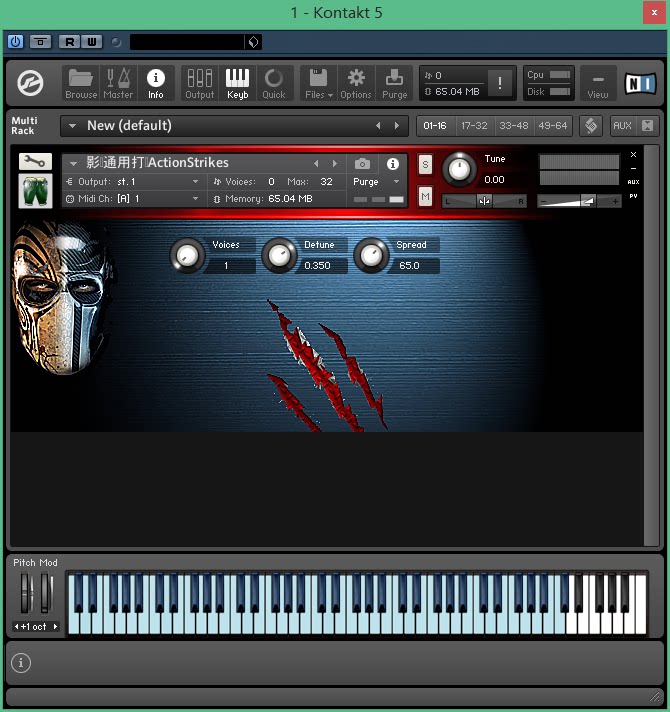Open the Browse panel
This screenshot has height=712, width=670.
tap(81, 84)
